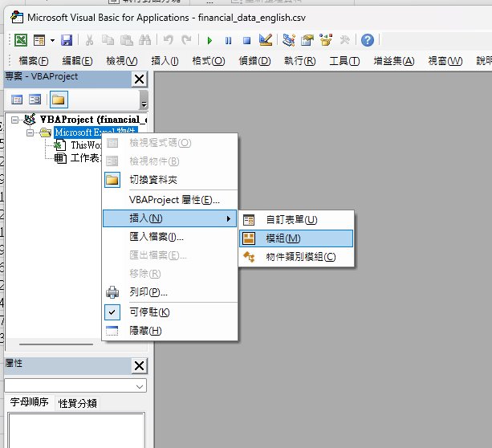
Task: Open Object Browser toolbar icon
Action: tap(326, 40)
